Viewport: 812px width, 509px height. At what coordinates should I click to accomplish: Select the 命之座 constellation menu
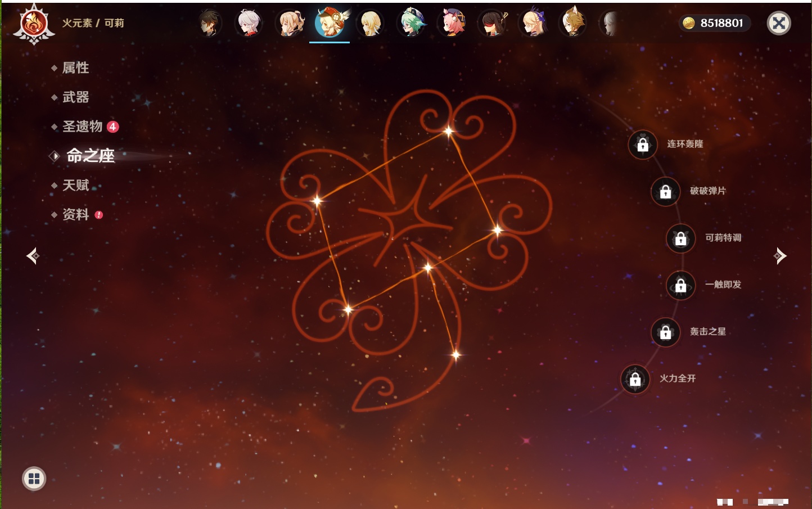[90, 156]
